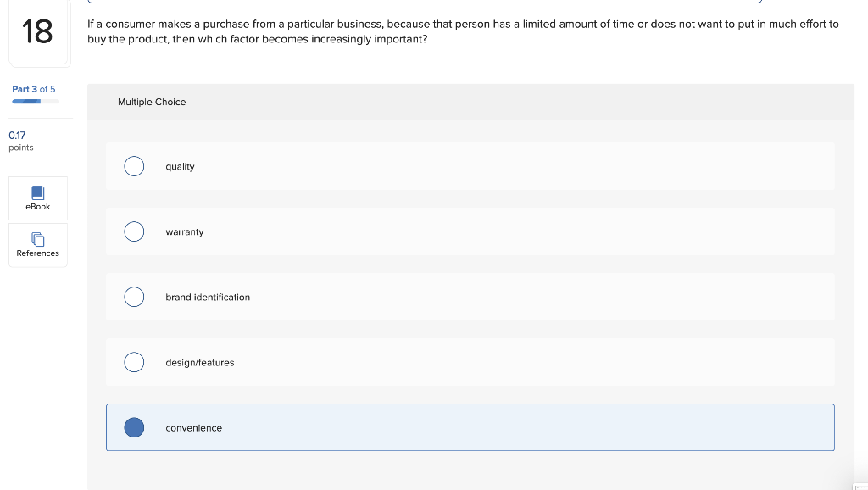Select the "design/features" radio button
The width and height of the screenshot is (868, 490).
tap(134, 362)
